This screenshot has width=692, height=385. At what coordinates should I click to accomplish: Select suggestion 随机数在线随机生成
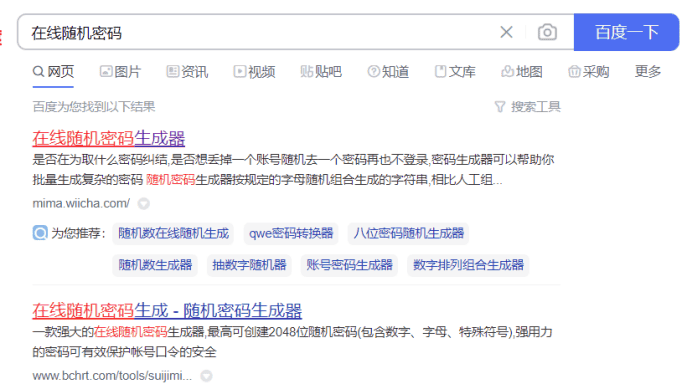pos(173,234)
